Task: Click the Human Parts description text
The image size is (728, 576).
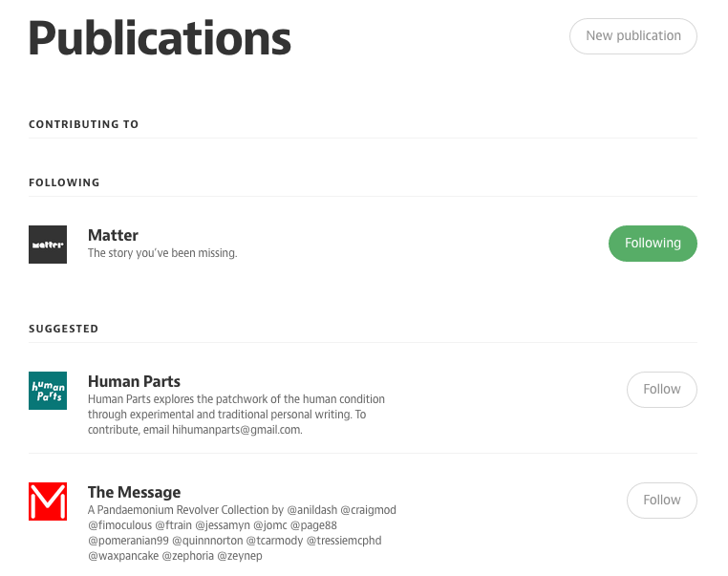Action: click(236, 414)
